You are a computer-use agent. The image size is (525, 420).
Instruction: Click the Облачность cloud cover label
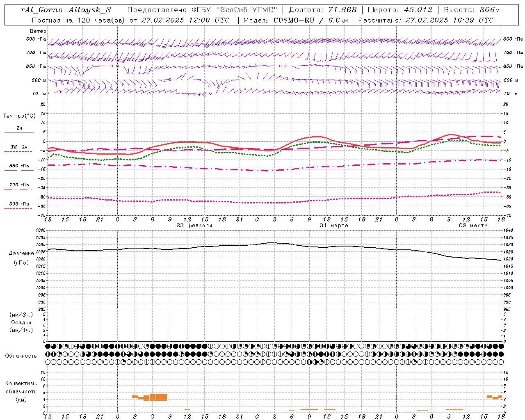click(21, 356)
